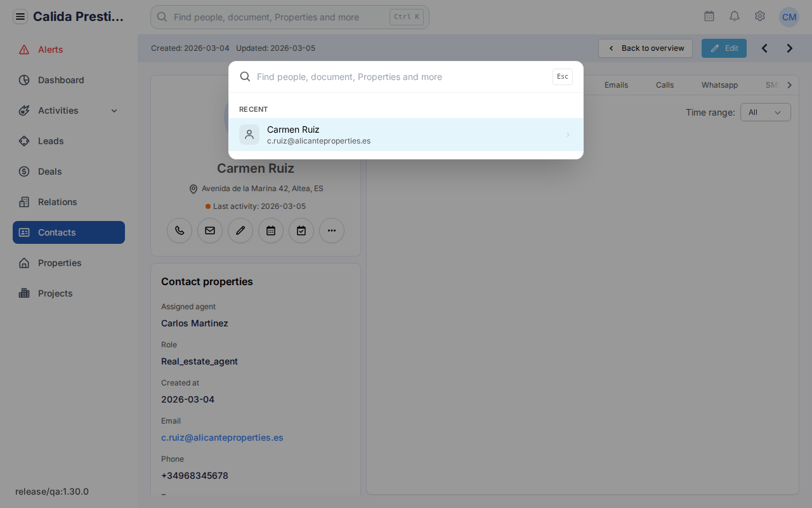The height and width of the screenshot is (508, 812).
Task: Click the schedule calendar icon button
Action: click(271, 231)
